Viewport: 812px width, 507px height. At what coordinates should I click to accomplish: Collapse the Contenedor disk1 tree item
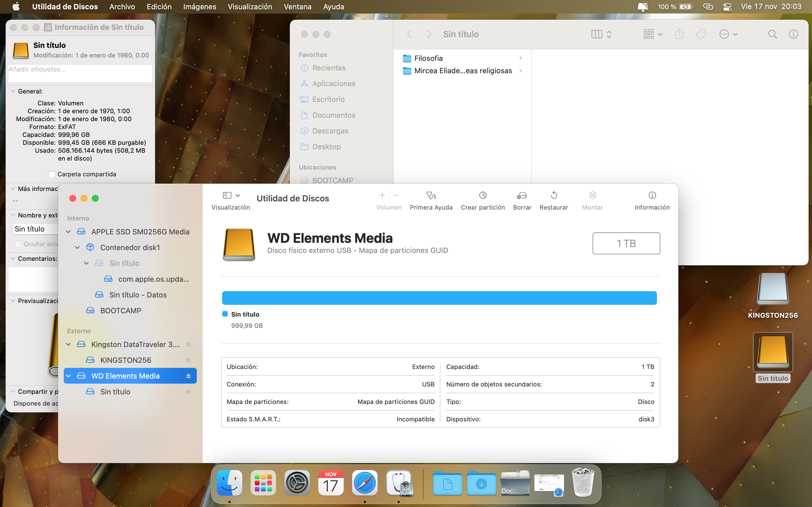point(78,248)
